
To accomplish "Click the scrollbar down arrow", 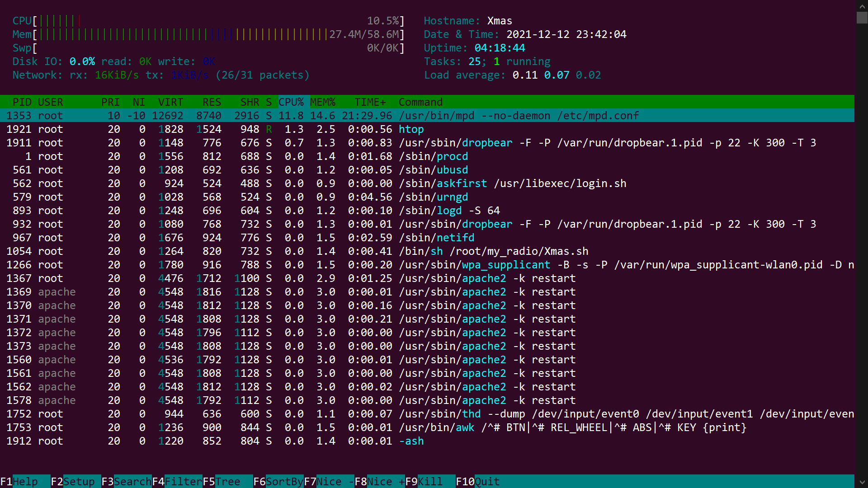I will point(862,482).
